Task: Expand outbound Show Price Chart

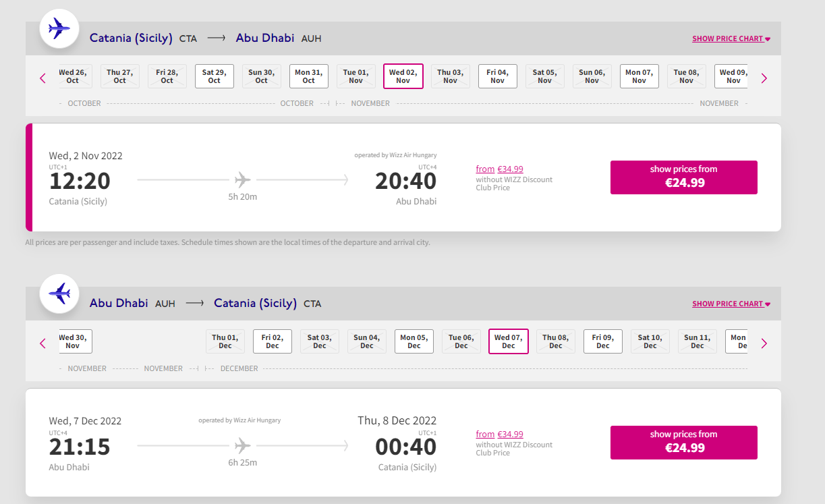Action: tap(731, 38)
